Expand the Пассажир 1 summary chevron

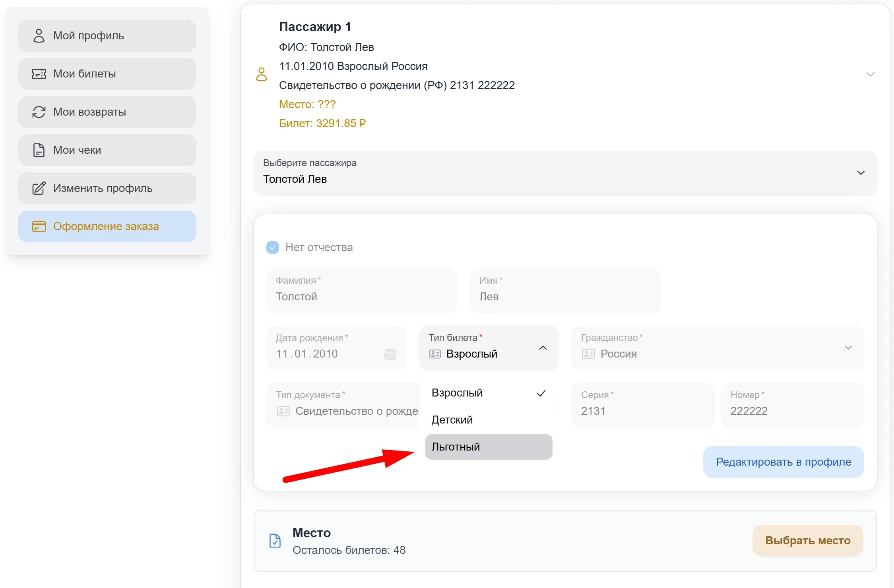[870, 74]
